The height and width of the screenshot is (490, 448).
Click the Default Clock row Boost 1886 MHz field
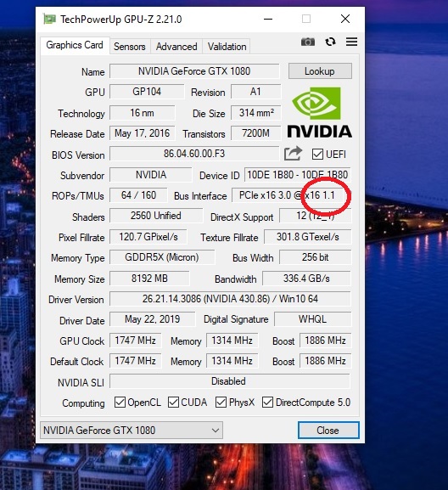click(x=325, y=361)
